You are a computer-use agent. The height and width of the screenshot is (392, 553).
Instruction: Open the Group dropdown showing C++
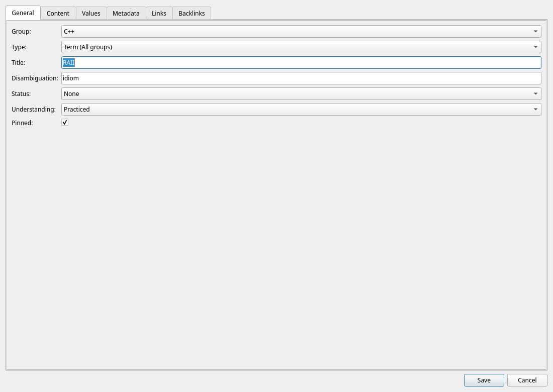point(301,31)
